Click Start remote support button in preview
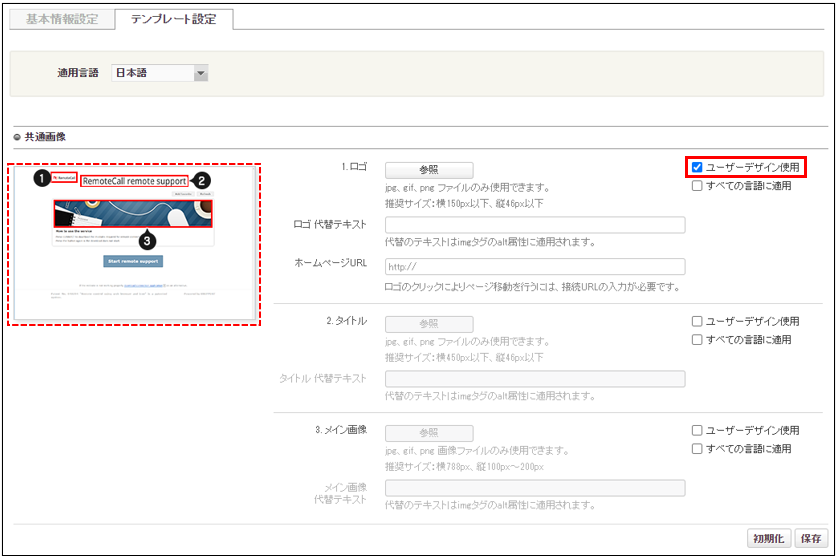Screen dimensions: 836x556 (x=133, y=261)
